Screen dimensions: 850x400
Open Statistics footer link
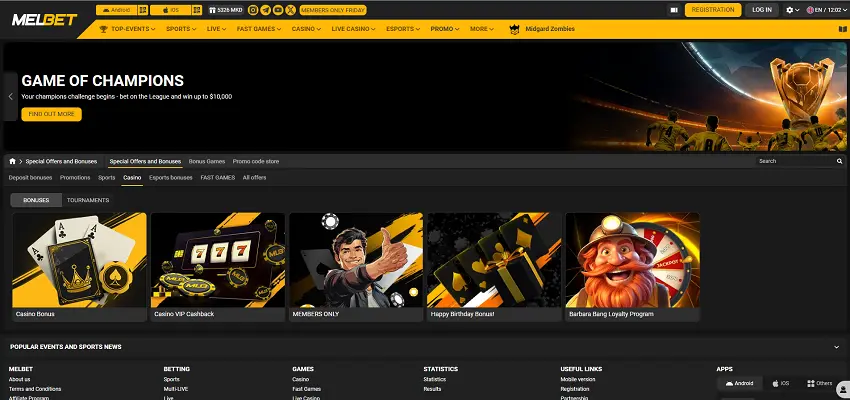coord(435,379)
